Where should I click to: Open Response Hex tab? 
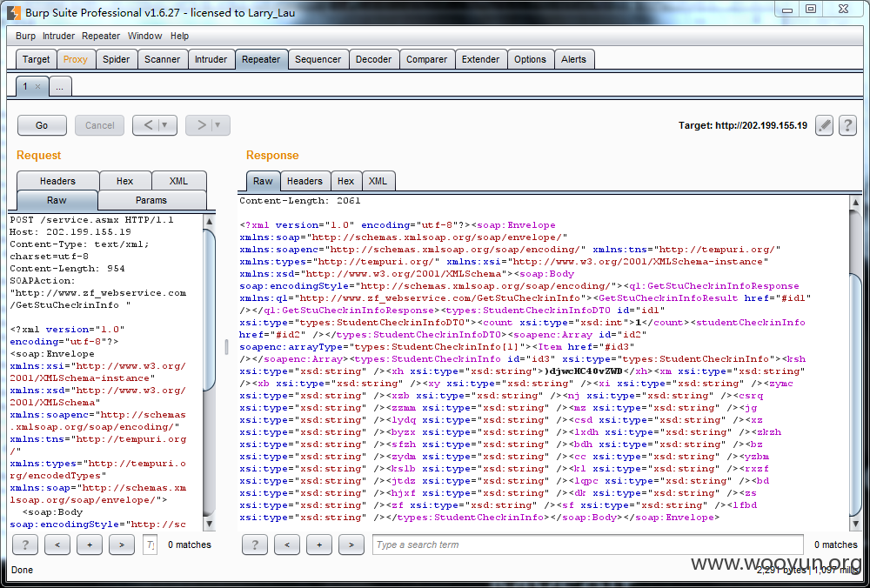(345, 181)
